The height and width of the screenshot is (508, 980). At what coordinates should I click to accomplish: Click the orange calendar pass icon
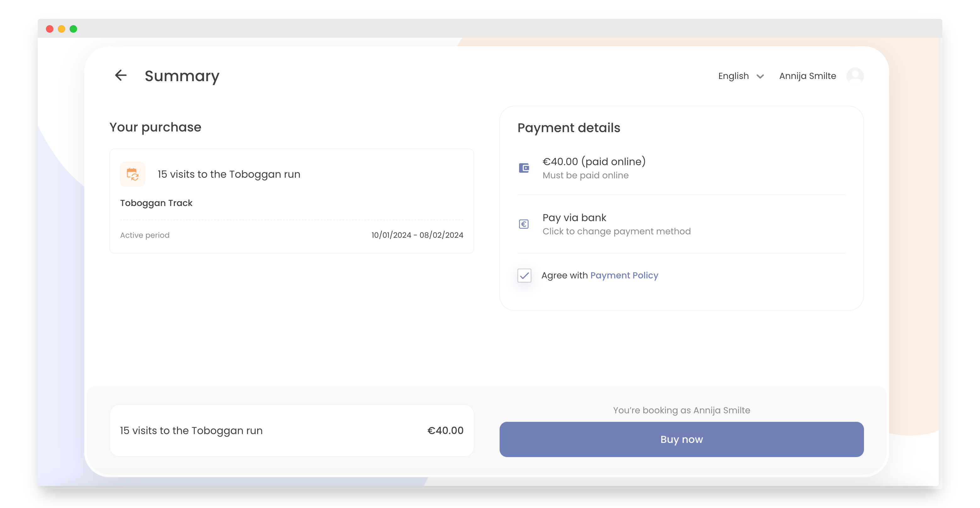[x=132, y=174]
